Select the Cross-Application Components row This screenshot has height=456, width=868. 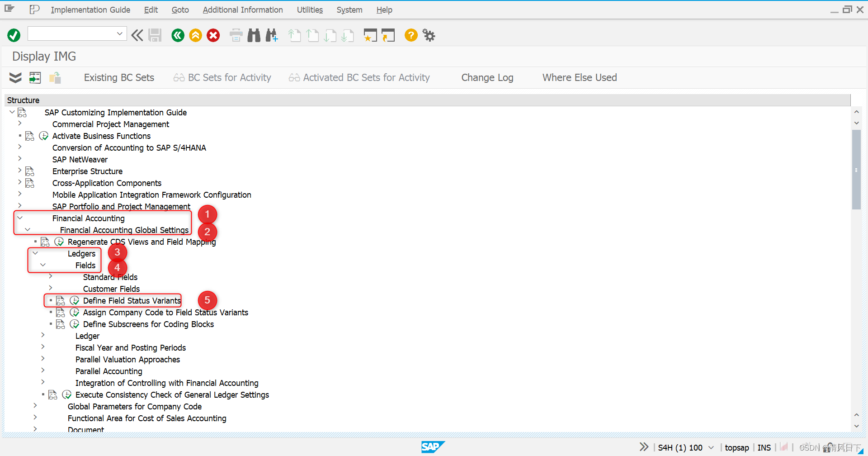coord(107,183)
